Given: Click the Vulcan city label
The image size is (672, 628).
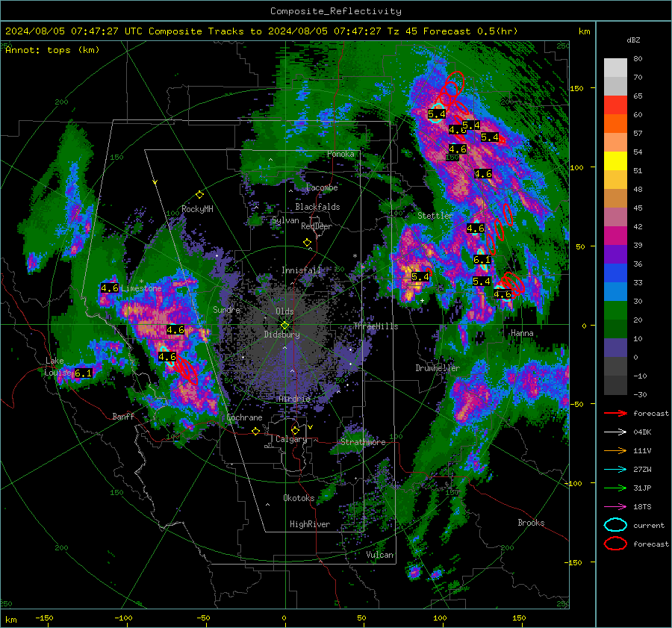Looking at the screenshot, I should click(x=380, y=555).
